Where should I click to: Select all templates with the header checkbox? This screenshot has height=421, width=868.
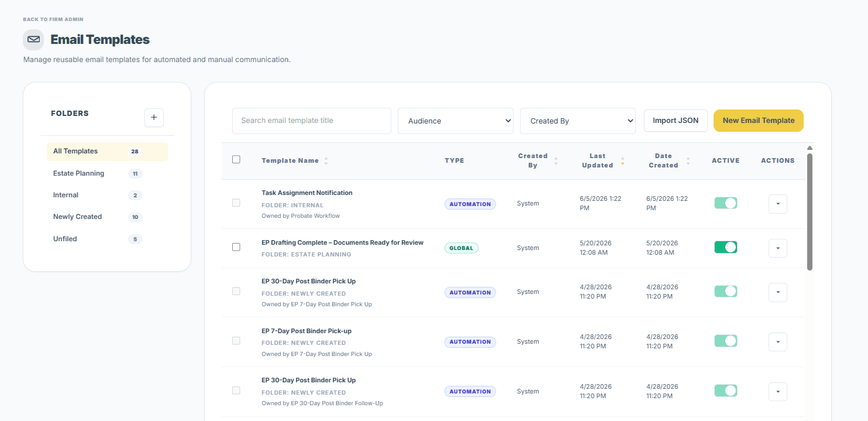click(236, 159)
